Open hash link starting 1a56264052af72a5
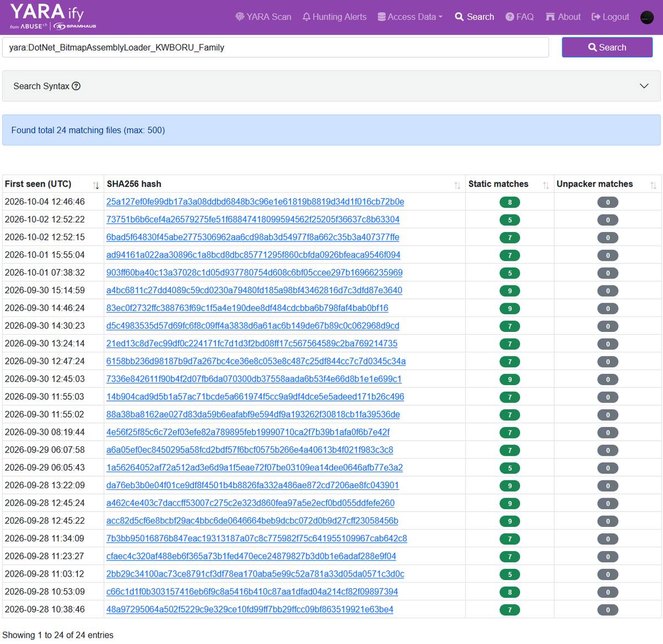 [255, 467]
